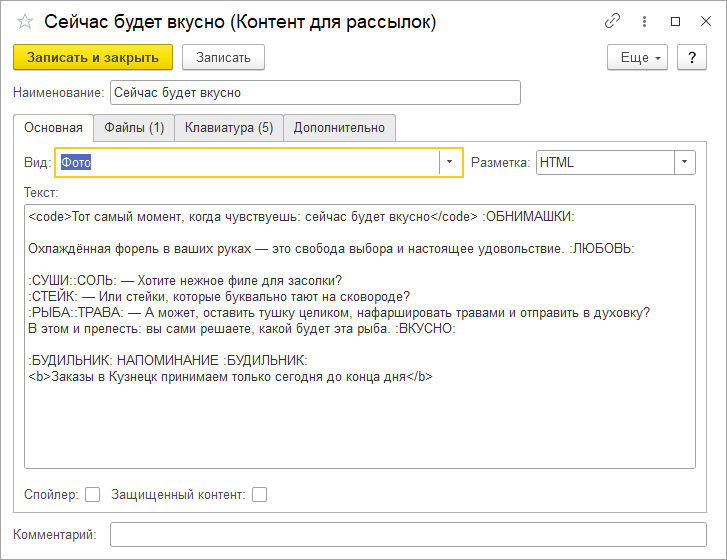
Task: Open the Дополнительно tab
Action: pos(339,127)
